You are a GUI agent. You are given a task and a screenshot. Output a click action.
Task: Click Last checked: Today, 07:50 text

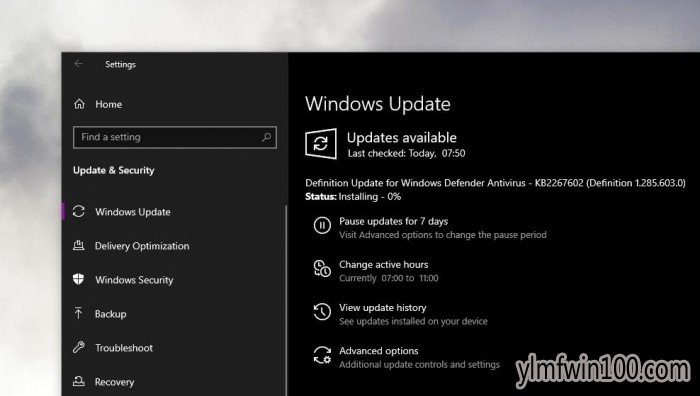(406, 153)
